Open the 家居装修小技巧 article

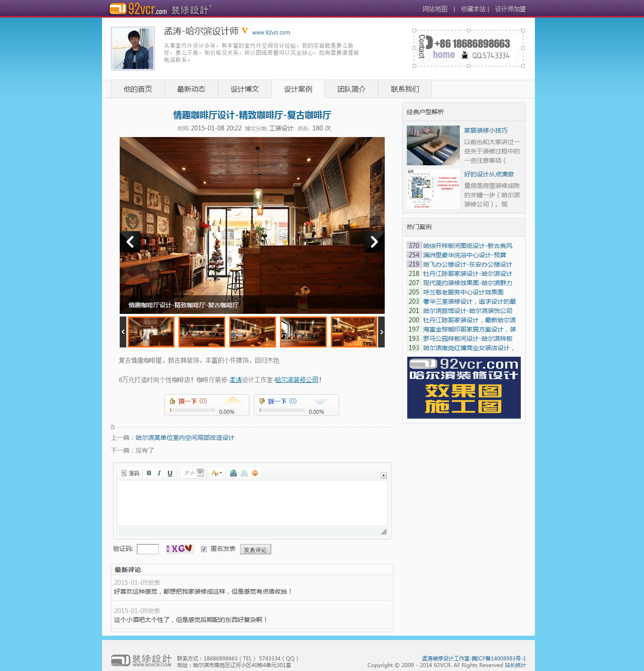pyautogui.click(x=486, y=130)
